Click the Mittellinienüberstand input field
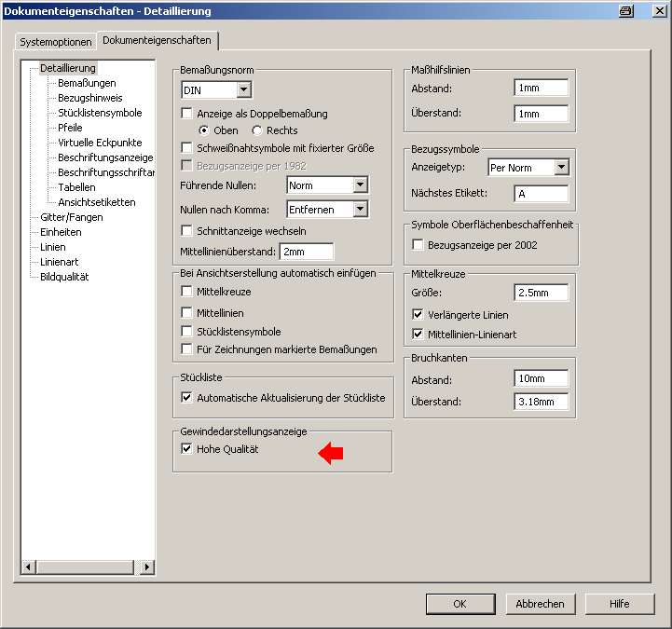The image size is (672, 629). 307,252
